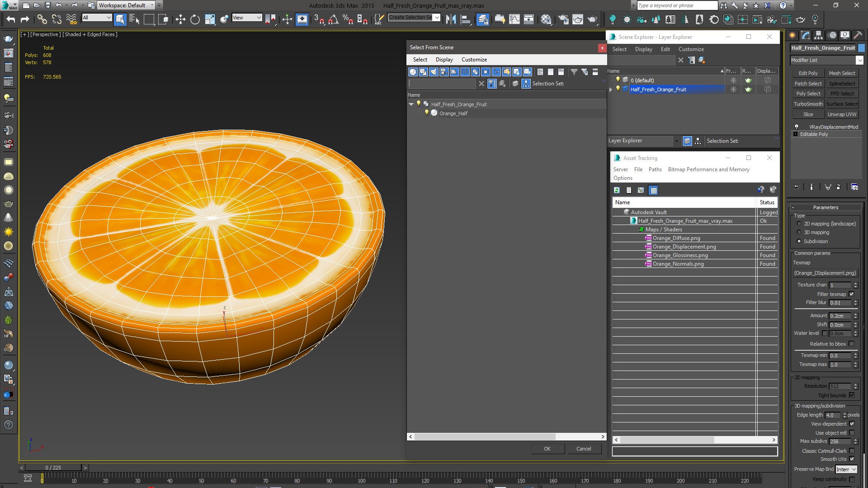This screenshot has height=488, width=868.
Task: Activate the Select Object tool
Action: tap(120, 19)
